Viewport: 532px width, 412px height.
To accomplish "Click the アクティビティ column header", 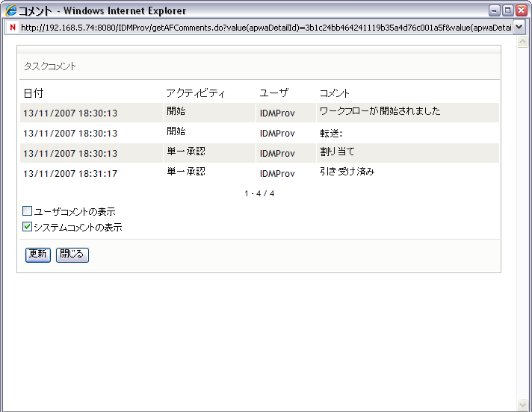I will (196, 93).
